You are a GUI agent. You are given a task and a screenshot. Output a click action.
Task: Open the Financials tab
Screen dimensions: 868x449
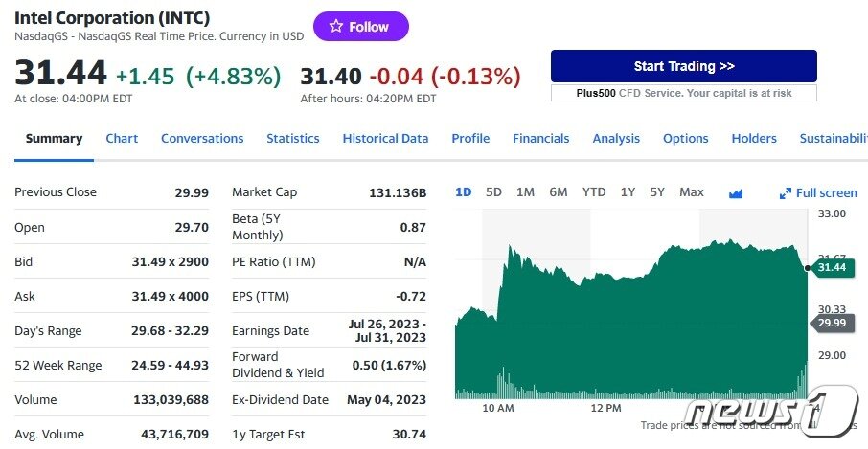(x=540, y=138)
